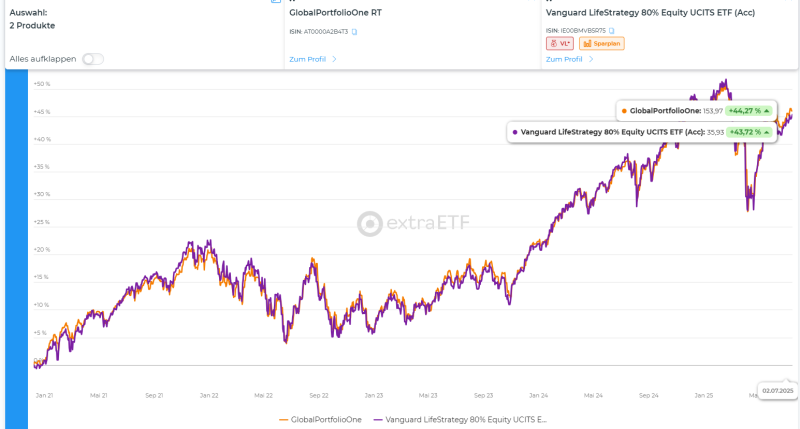Click the GlobalPortfolioOne RT product title
Screen dimensions: 800x429
334,12
